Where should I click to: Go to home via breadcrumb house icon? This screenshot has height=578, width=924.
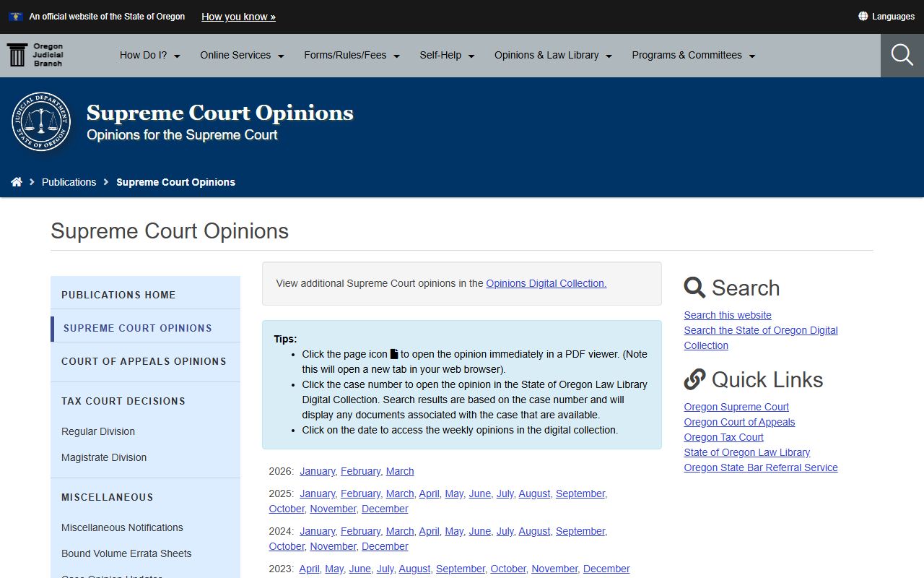[x=17, y=182]
